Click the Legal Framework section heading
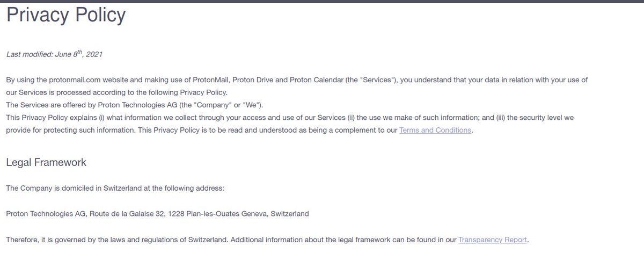644x253 pixels. click(x=46, y=162)
